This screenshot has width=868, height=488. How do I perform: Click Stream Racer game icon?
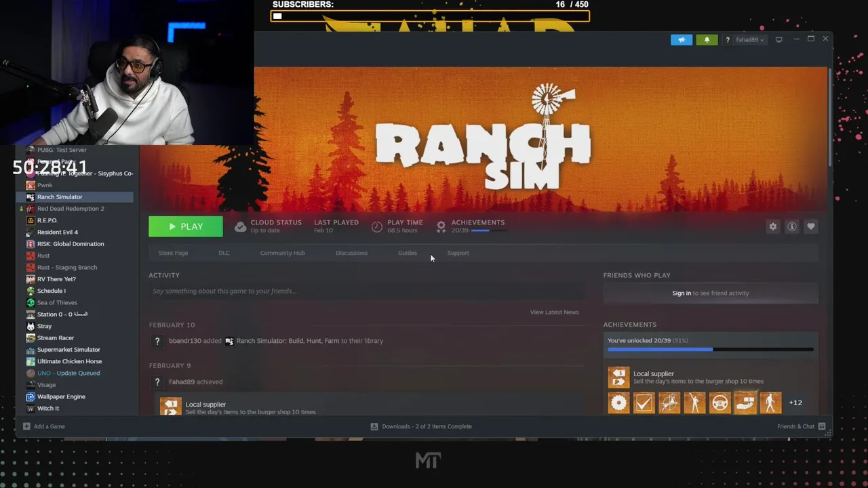(x=31, y=338)
